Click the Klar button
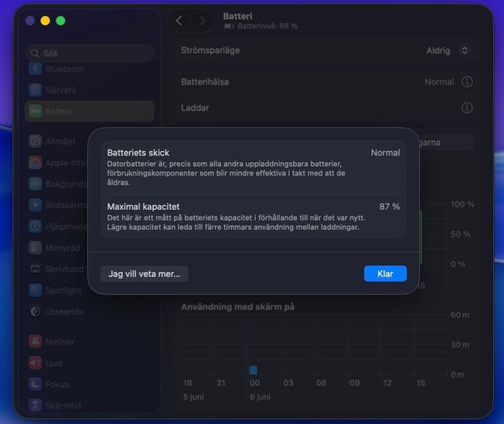Screen dimensions: 504x424 click(385, 274)
